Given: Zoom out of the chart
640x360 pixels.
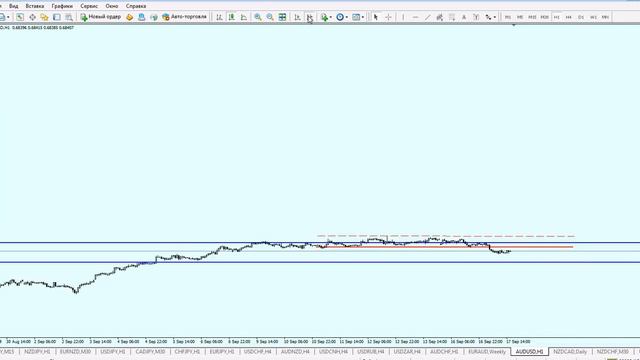Looking at the screenshot, I should (x=270, y=17).
